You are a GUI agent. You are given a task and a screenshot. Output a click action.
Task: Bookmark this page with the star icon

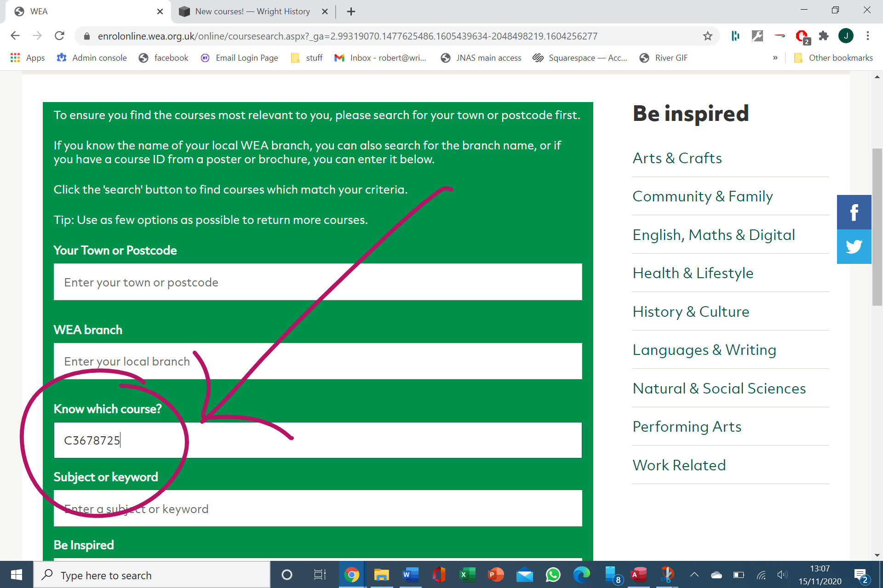pyautogui.click(x=707, y=36)
